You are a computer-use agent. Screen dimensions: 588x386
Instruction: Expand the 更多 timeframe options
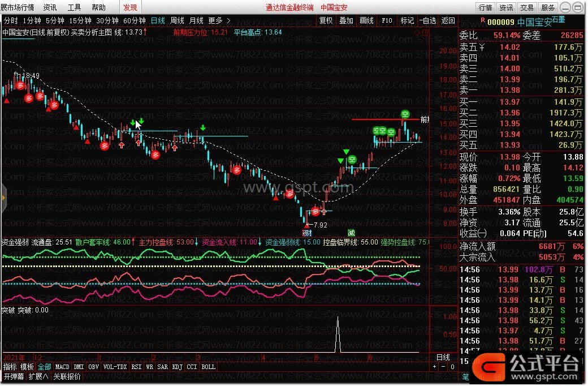[219, 20]
